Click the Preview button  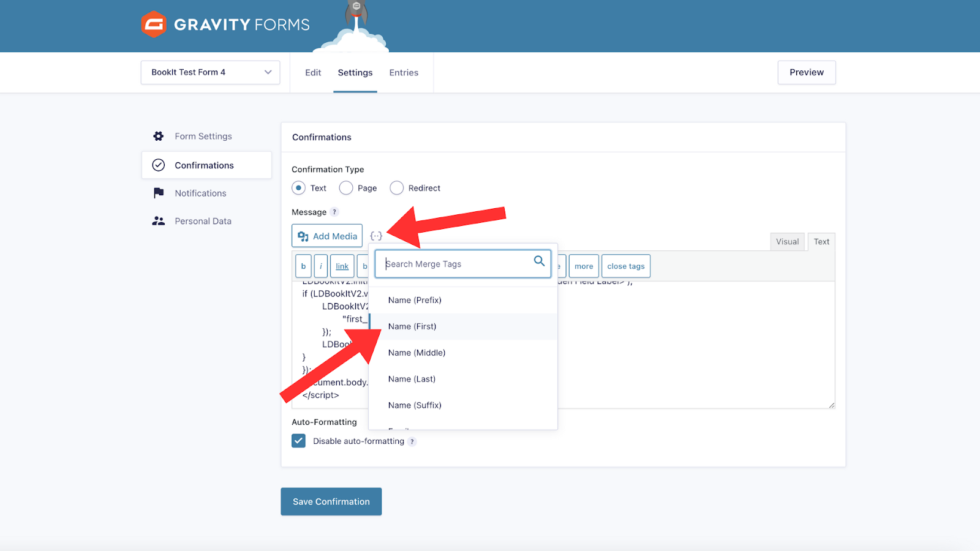pos(806,72)
